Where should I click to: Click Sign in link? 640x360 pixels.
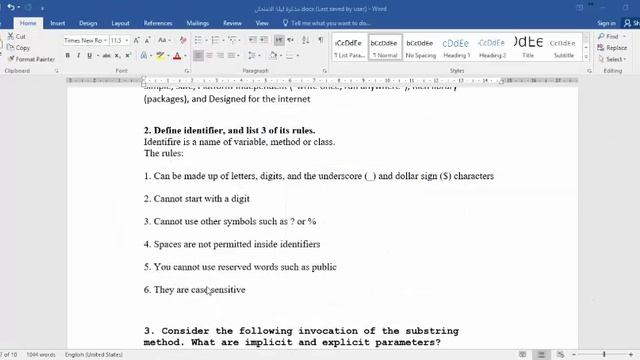click(607, 23)
